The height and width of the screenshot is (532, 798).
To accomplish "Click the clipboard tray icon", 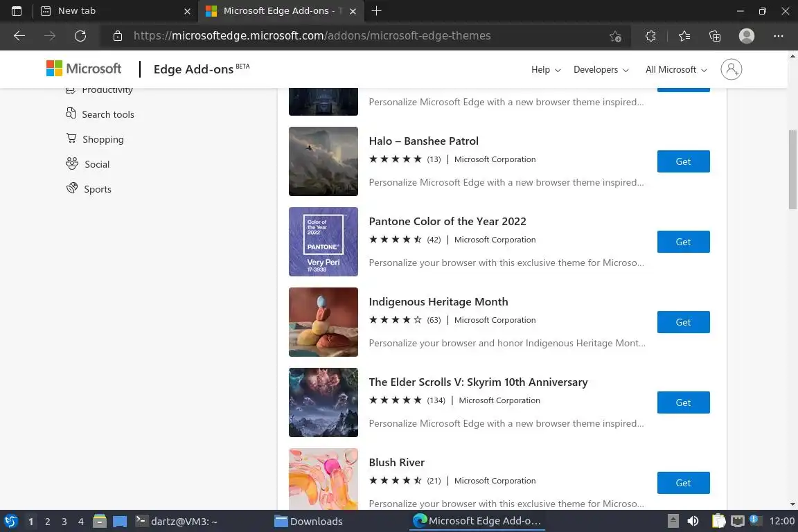I will click(718, 522).
